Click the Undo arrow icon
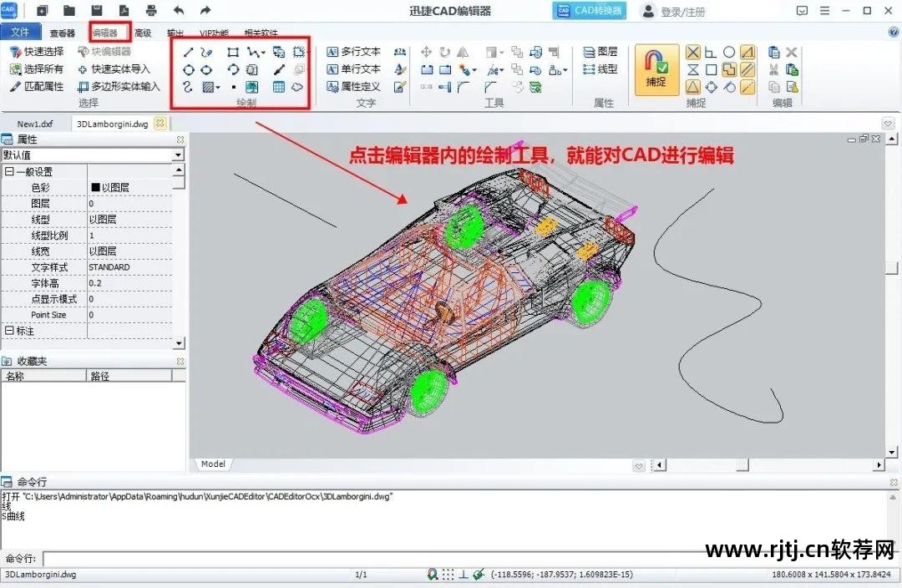Viewport: 902px width, 588px height. [x=179, y=10]
